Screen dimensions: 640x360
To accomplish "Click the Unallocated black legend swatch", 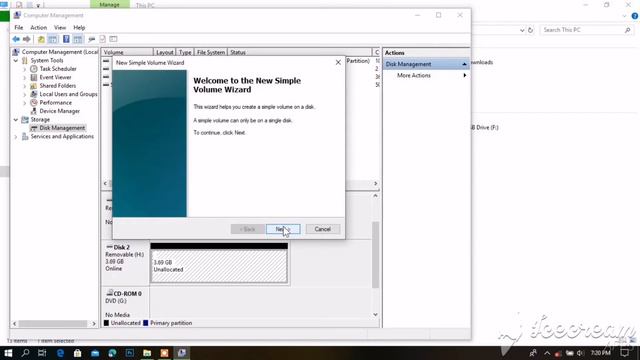I will click(x=107, y=323).
